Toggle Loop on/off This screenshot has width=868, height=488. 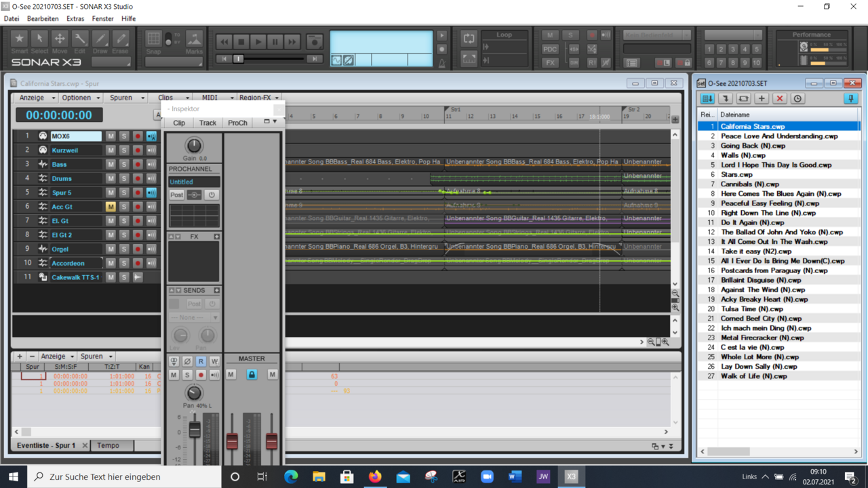pyautogui.click(x=469, y=39)
